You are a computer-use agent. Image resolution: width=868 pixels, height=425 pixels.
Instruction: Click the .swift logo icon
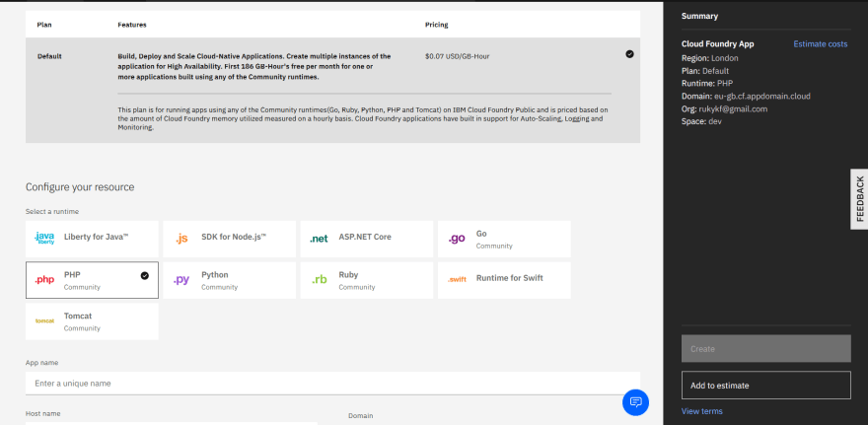(x=457, y=279)
